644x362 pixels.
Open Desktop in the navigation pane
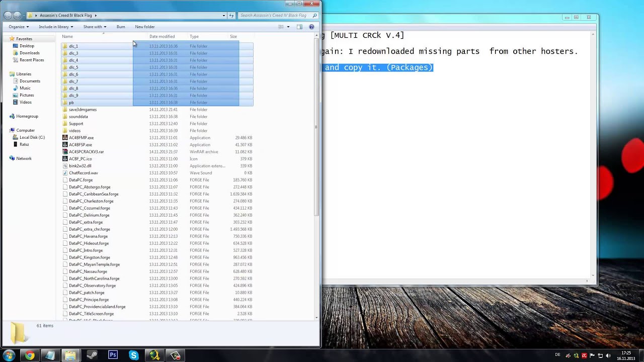[27, 46]
